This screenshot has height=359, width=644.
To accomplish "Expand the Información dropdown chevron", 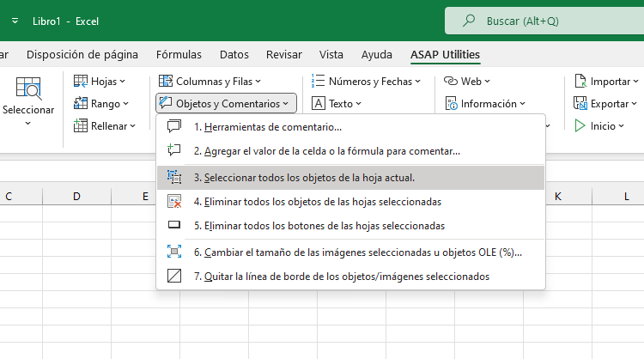I will [x=522, y=104].
